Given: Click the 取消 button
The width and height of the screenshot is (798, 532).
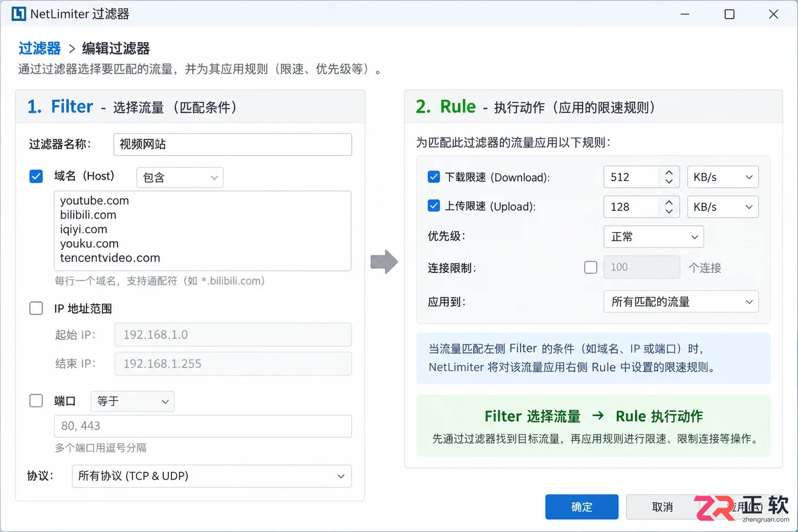Looking at the screenshot, I should pyautogui.click(x=662, y=507).
